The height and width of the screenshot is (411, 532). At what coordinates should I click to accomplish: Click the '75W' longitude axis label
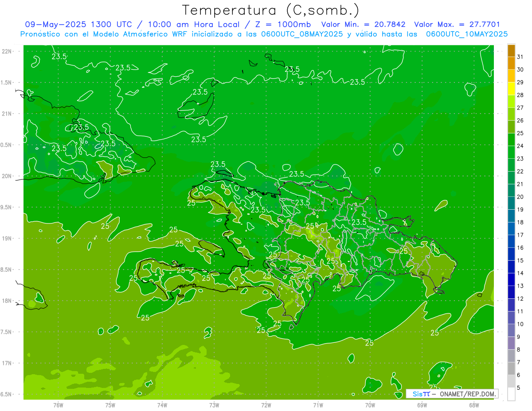coord(110,405)
